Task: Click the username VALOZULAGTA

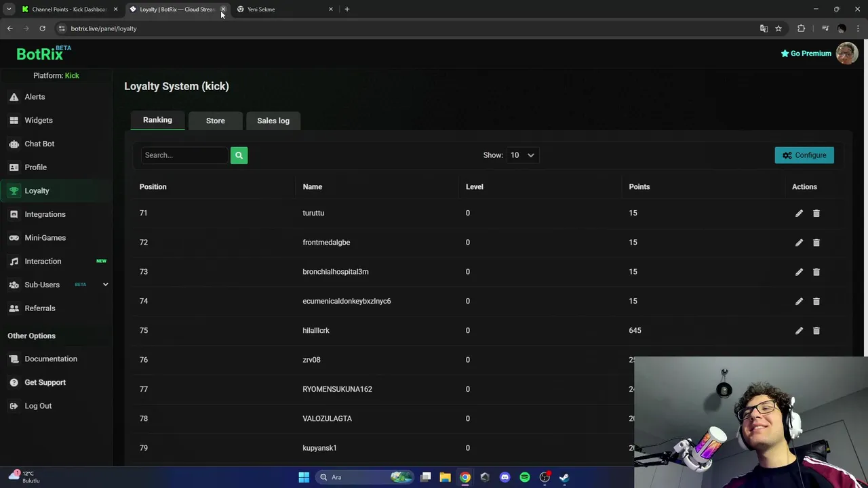Action: tap(327, 419)
